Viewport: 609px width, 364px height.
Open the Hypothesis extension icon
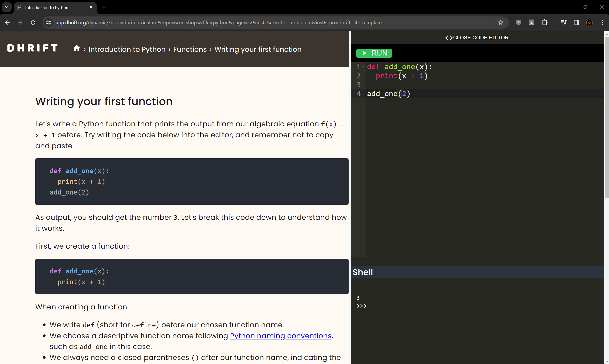point(531,23)
